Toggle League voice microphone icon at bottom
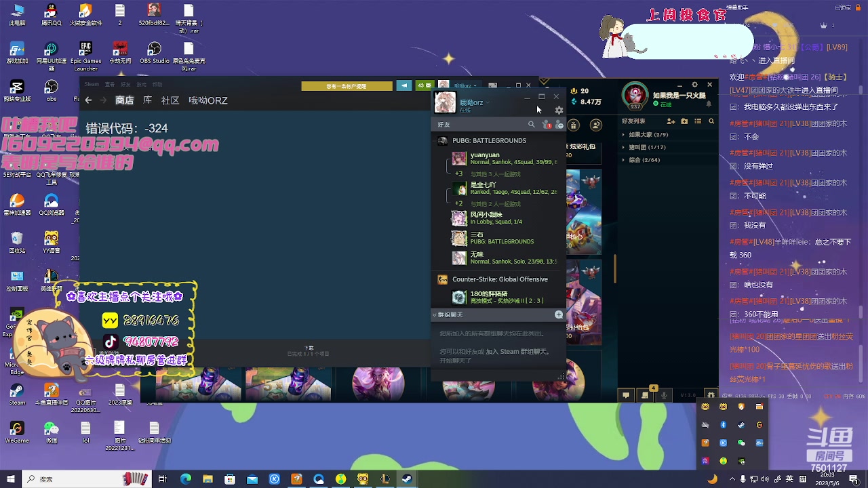The height and width of the screenshot is (488, 868). tap(665, 395)
